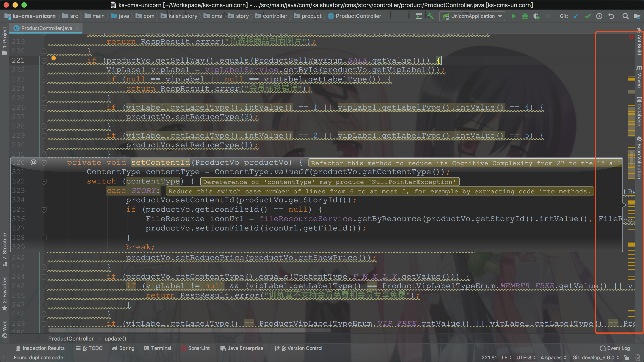Show Git history clock icon

click(x=599, y=16)
